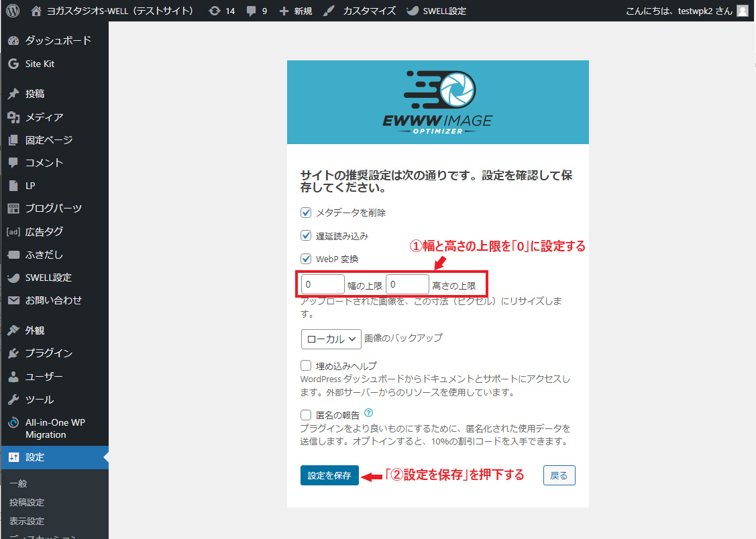Image resolution: width=756 pixels, height=539 pixels.
Task: Open ダッシュボード menu label
Action: click(58, 40)
